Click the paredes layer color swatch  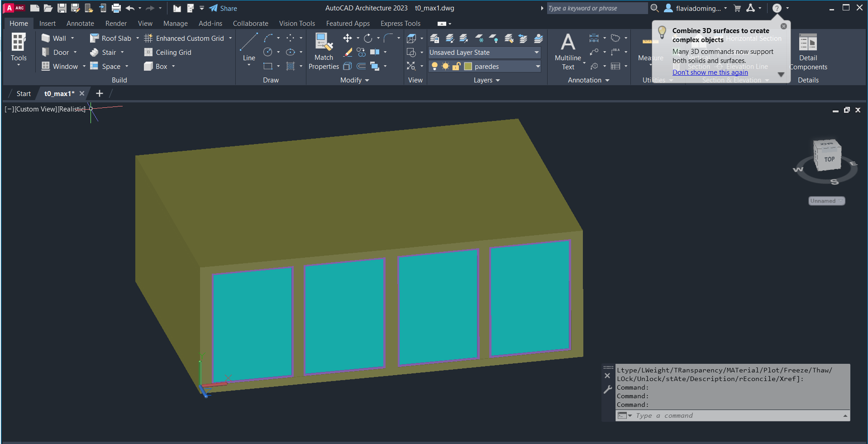[468, 67]
